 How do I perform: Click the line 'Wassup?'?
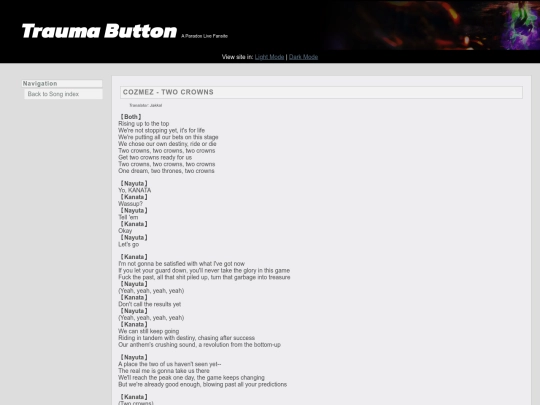(131, 204)
